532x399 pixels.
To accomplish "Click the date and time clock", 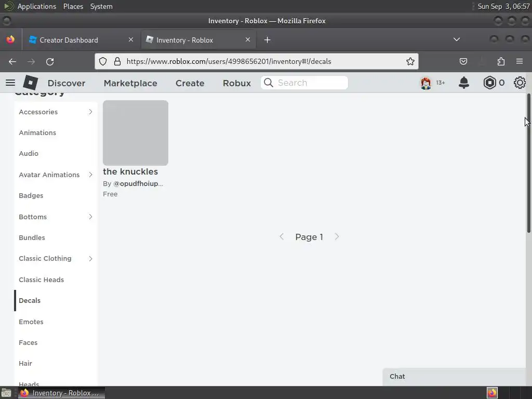I will coord(503,6).
